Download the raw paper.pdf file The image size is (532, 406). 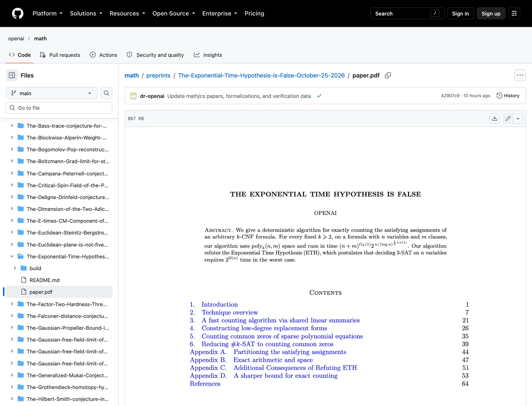[495, 119]
